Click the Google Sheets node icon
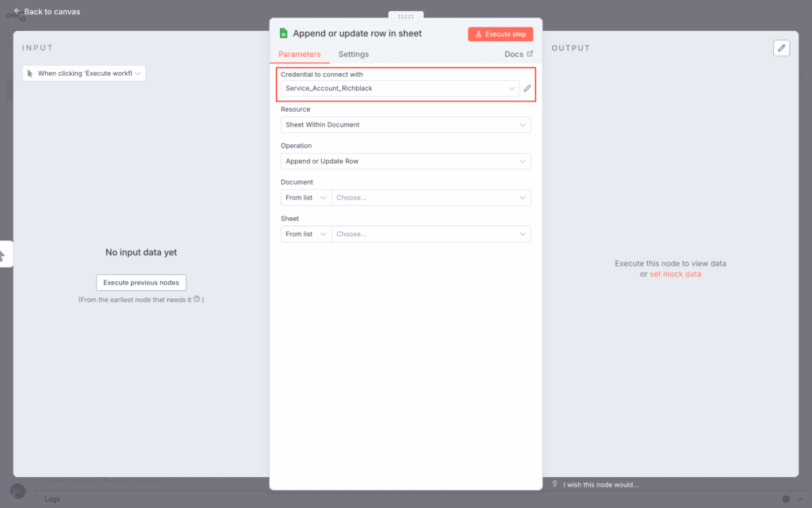 coord(283,33)
